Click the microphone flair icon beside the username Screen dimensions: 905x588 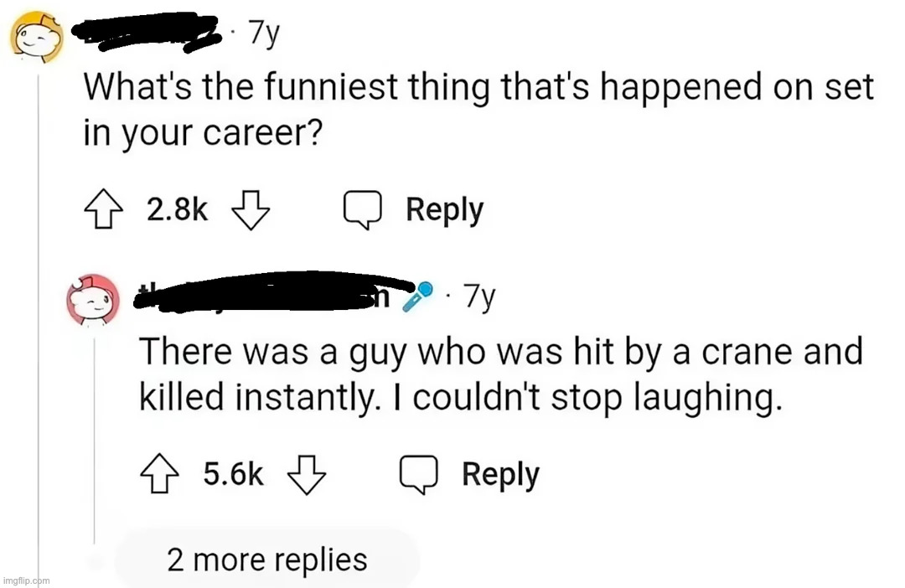click(x=418, y=297)
